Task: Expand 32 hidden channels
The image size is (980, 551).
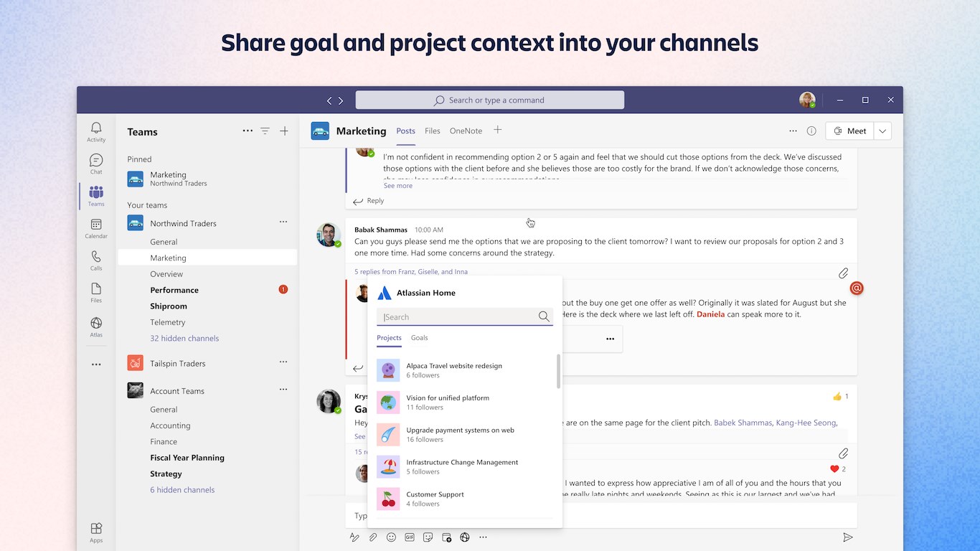Action: click(184, 338)
